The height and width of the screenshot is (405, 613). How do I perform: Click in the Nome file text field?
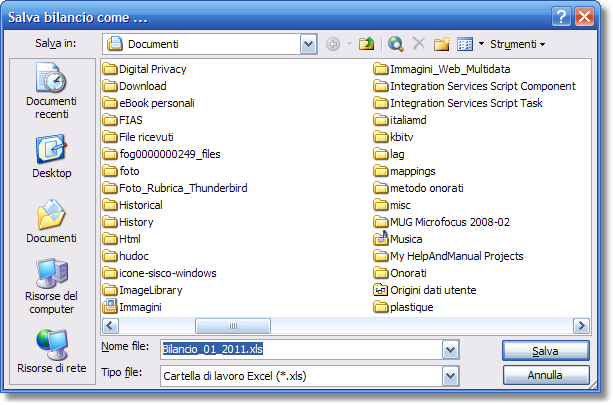[x=301, y=349]
